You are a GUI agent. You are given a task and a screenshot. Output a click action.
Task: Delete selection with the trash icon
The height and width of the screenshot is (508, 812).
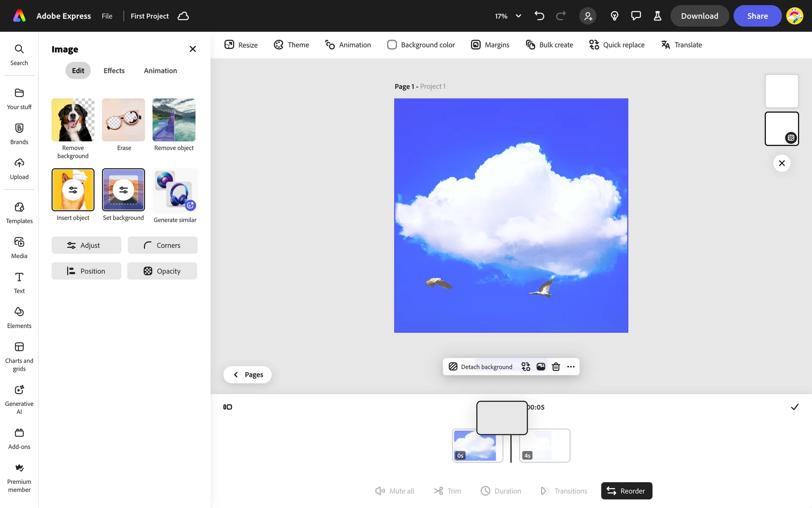click(556, 367)
